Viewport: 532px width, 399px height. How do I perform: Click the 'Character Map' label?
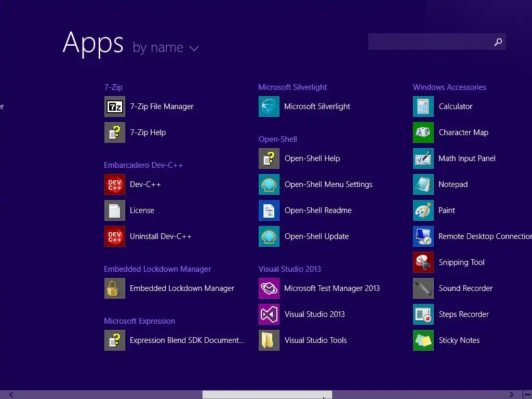pos(463,132)
